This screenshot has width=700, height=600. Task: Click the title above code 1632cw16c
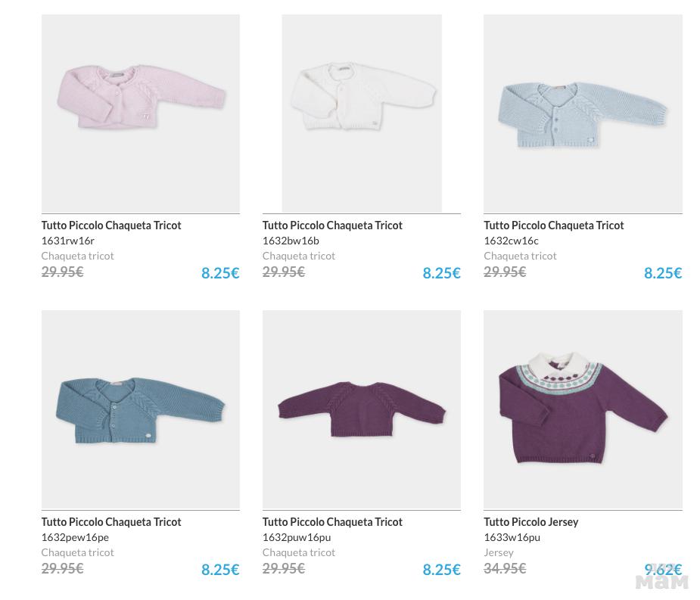coord(554,225)
